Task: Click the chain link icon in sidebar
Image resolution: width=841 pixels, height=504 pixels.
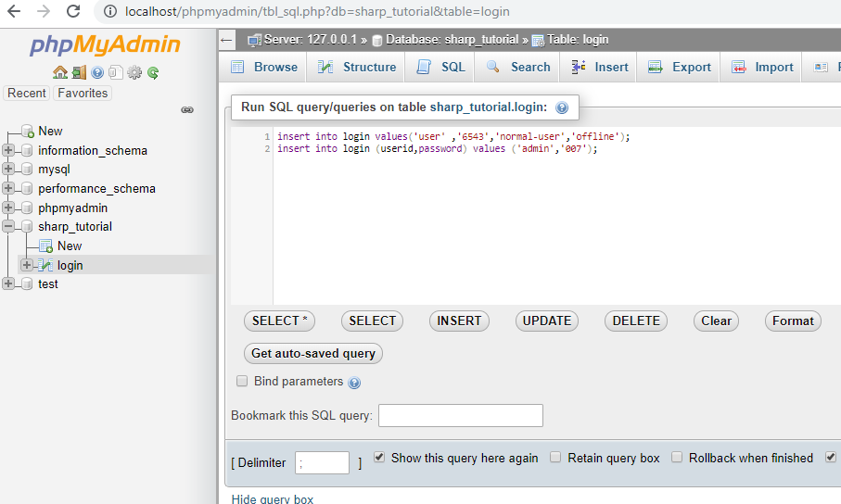Action: click(187, 110)
